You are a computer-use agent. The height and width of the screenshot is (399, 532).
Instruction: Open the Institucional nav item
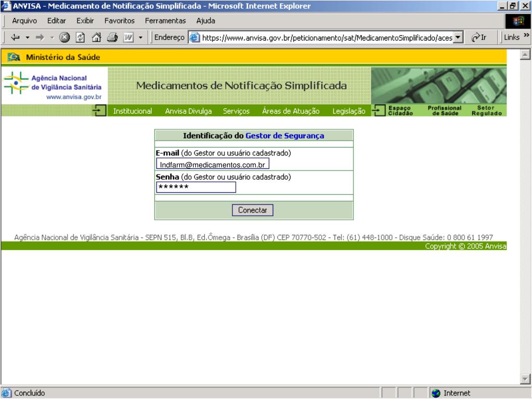(x=132, y=111)
